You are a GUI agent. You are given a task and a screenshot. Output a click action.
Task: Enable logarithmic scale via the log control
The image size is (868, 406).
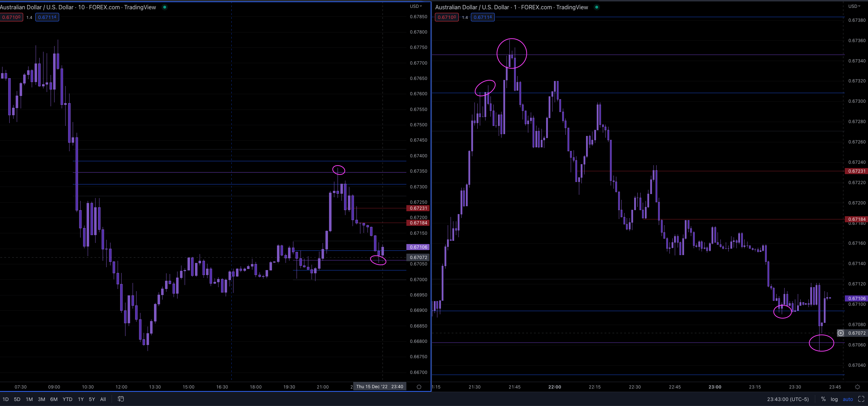(x=834, y=399)
